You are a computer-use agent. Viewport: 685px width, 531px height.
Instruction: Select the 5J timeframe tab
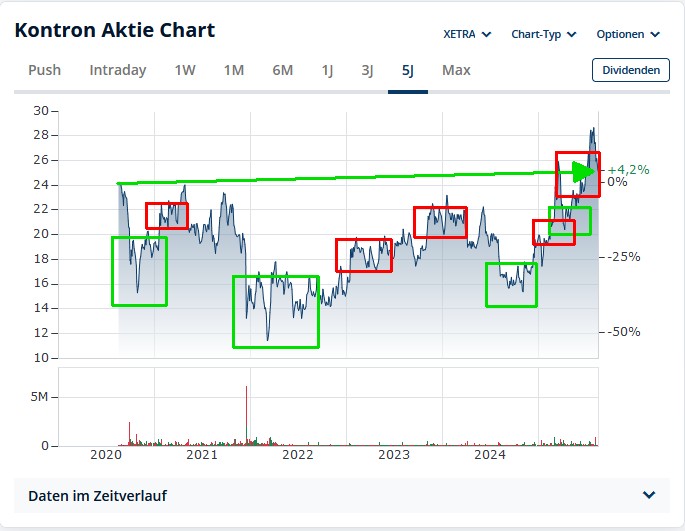coord(408,70)
